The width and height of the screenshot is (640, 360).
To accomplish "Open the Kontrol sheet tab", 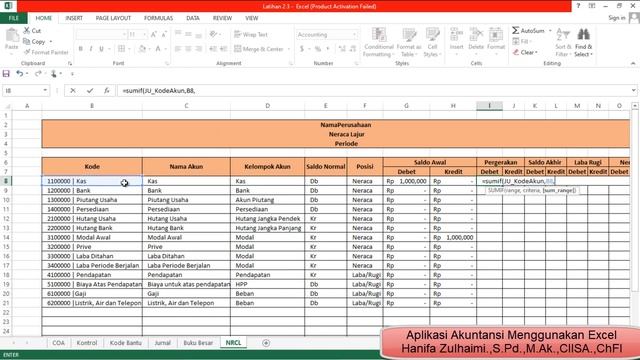I will (87, 343).
